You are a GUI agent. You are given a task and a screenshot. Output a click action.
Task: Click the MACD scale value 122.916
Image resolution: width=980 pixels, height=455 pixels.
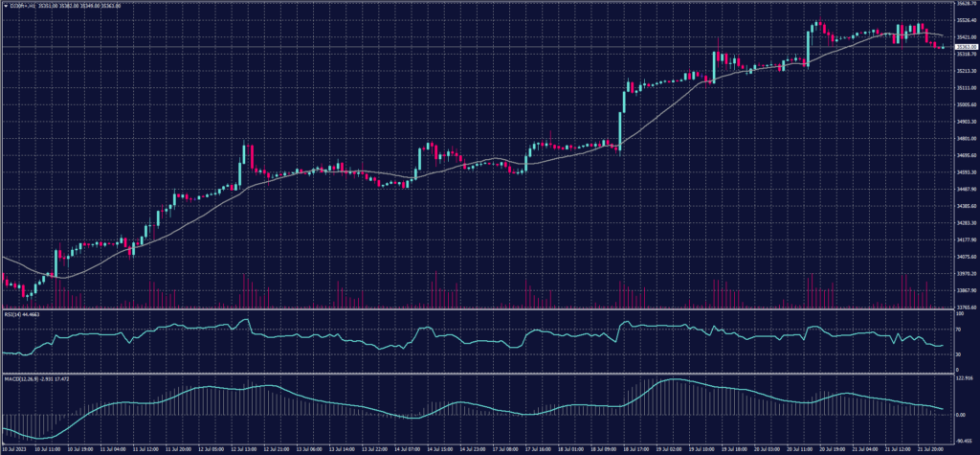965,377
